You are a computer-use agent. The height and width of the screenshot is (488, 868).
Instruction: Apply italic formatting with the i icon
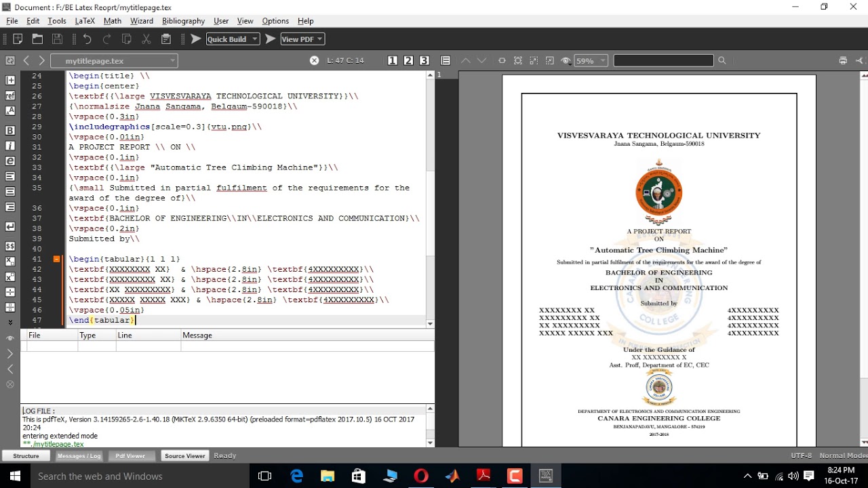pos(10,146)
